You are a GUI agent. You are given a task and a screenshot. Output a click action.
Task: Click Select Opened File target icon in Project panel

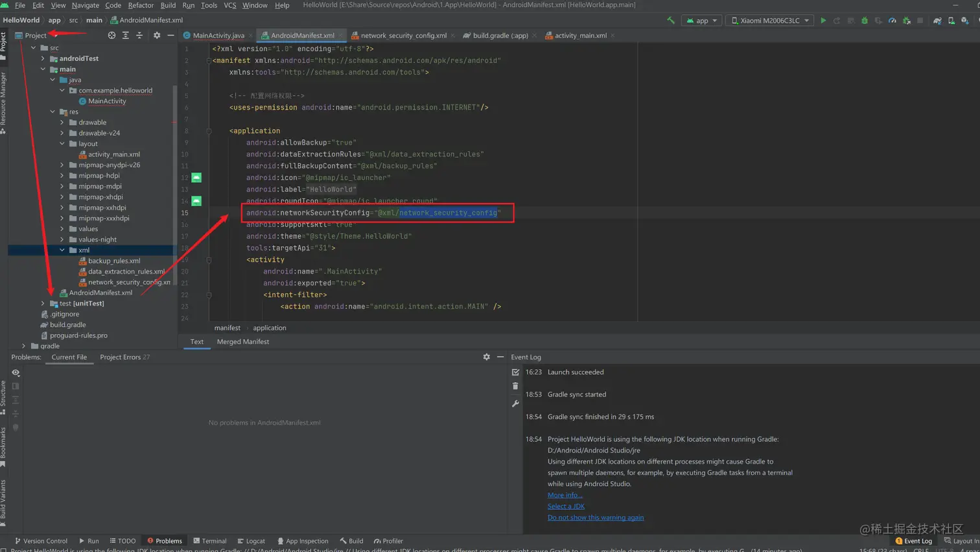pos(111,35)
